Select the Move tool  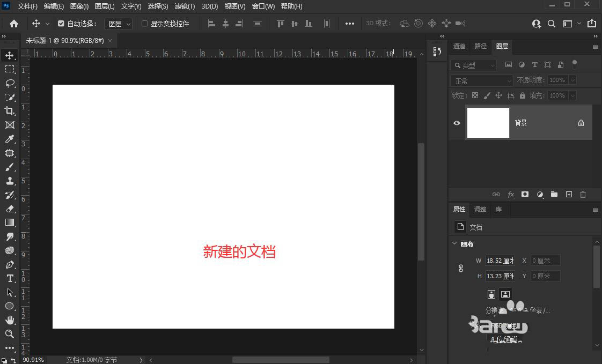9,55
